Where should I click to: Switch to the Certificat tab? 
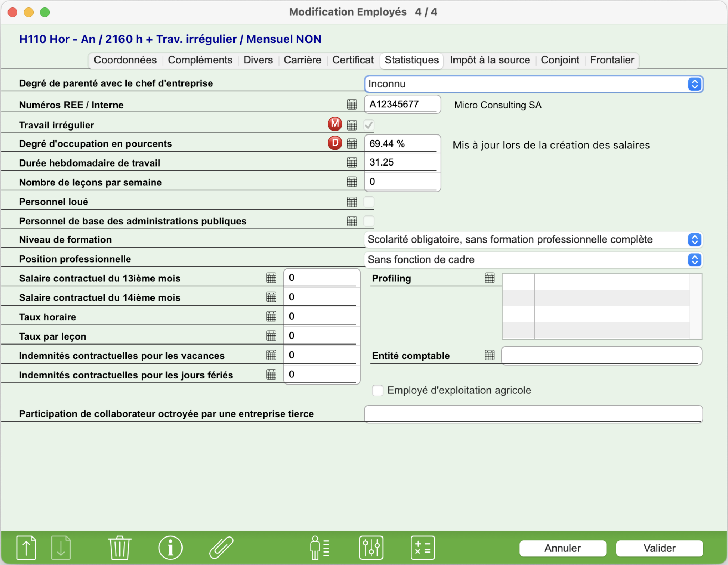(x=353, y=60)
